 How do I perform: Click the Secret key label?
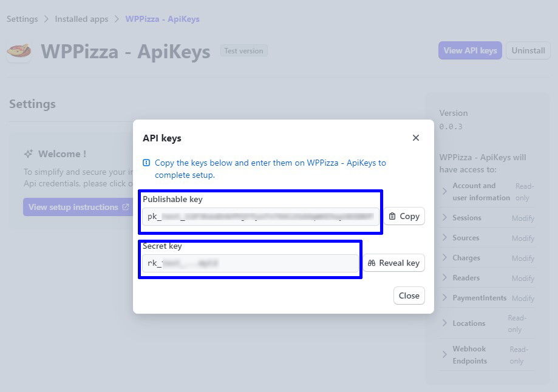(162, 246)
